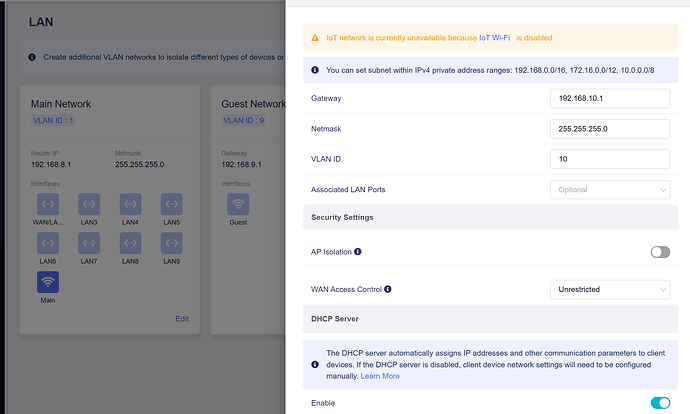Click the VLAN ID : 9 badge

[243, 120]
